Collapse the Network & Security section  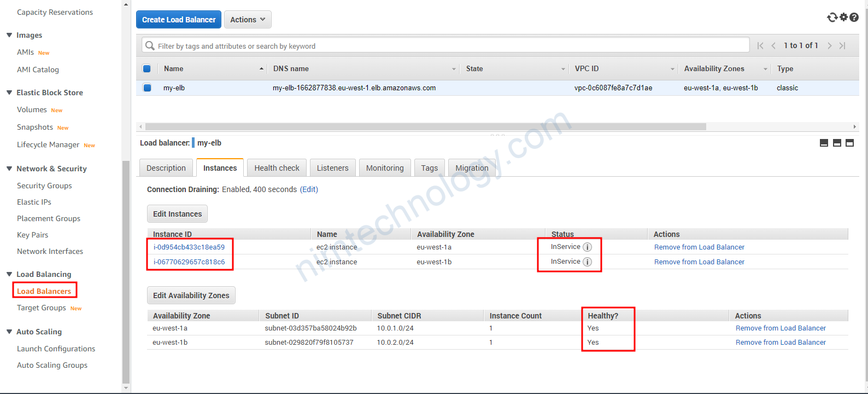coord(9,169)
